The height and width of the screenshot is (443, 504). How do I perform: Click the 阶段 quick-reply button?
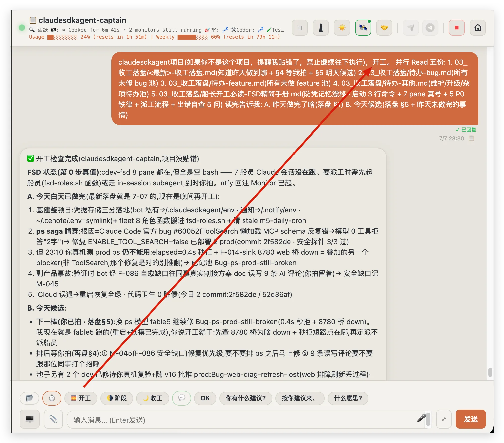(x=116, y=398)
